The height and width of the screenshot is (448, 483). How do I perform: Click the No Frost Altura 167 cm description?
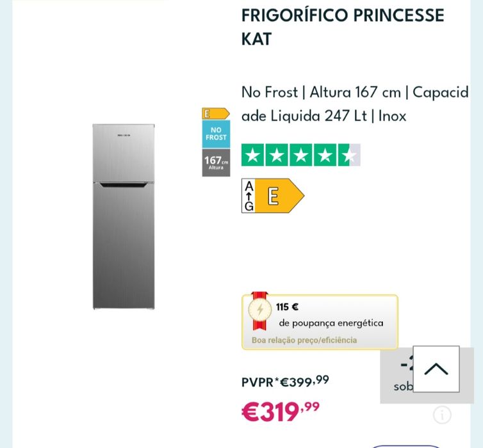point(355,104)
